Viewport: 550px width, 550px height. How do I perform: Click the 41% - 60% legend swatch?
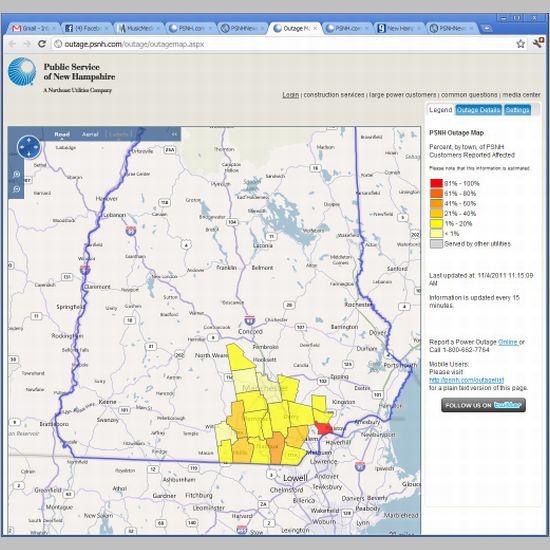(436, 203)
